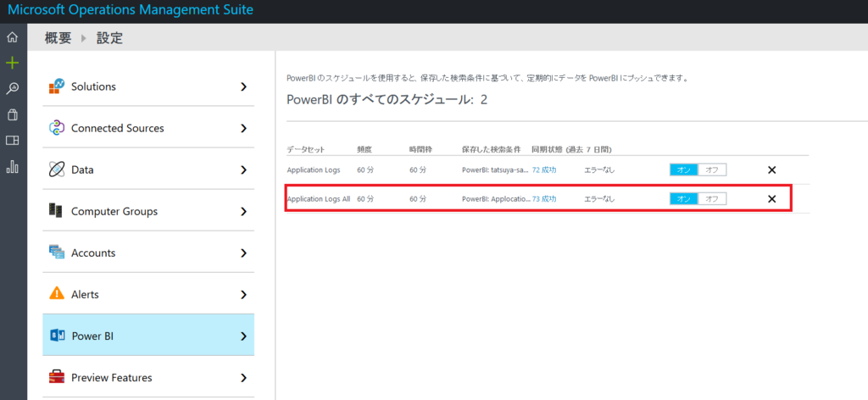Expand Alerts with its chevron
The image size is (868, 400).
[x=243, y=294]
